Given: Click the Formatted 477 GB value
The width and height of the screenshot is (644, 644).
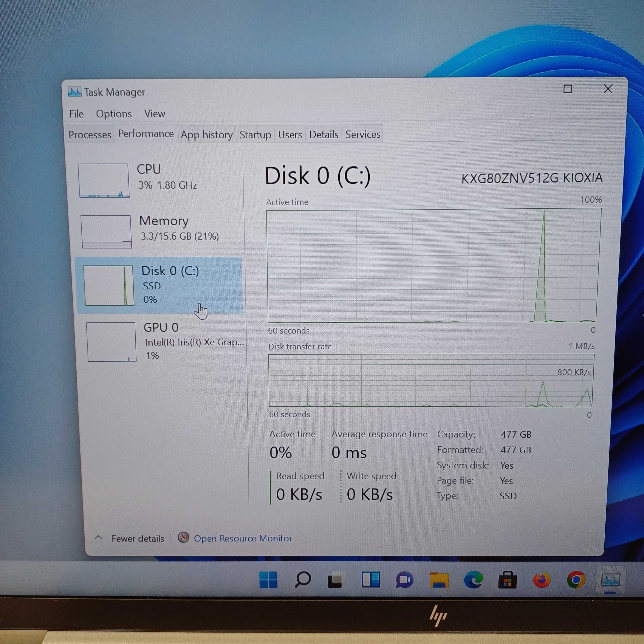Looking at the screenshot, I should 516,450.
